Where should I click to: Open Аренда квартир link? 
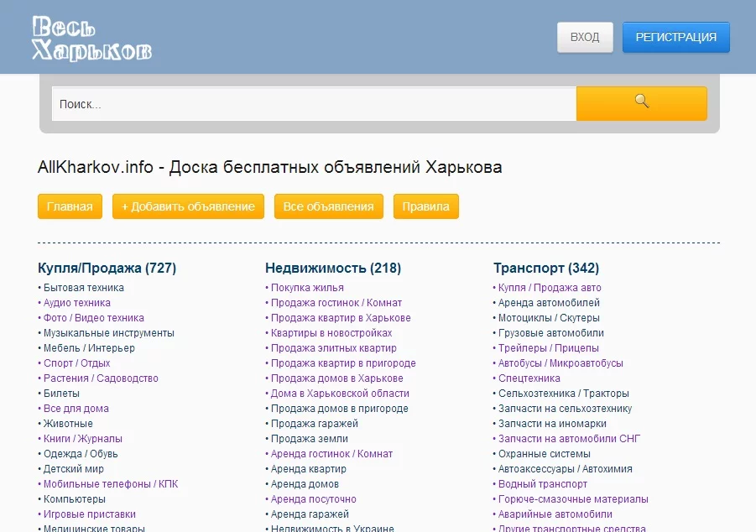coord(309,469)
